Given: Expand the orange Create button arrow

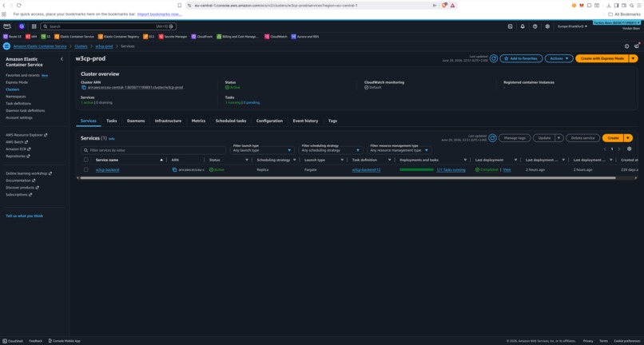Looking at the screenshot, I should (x=628, y=138).
